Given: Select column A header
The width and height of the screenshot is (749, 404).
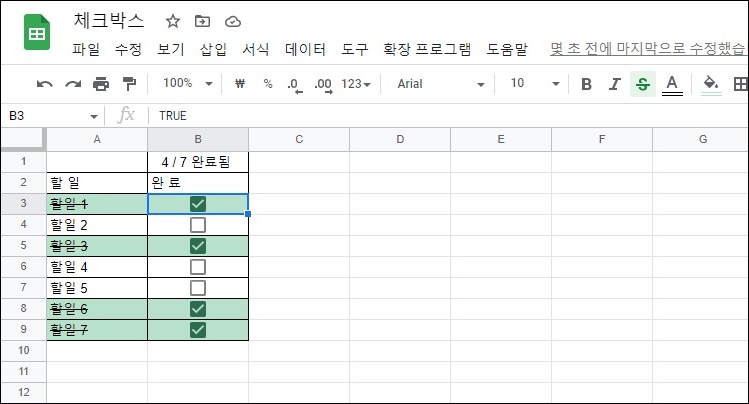Looking at the screenshot, I should [97, 139].
